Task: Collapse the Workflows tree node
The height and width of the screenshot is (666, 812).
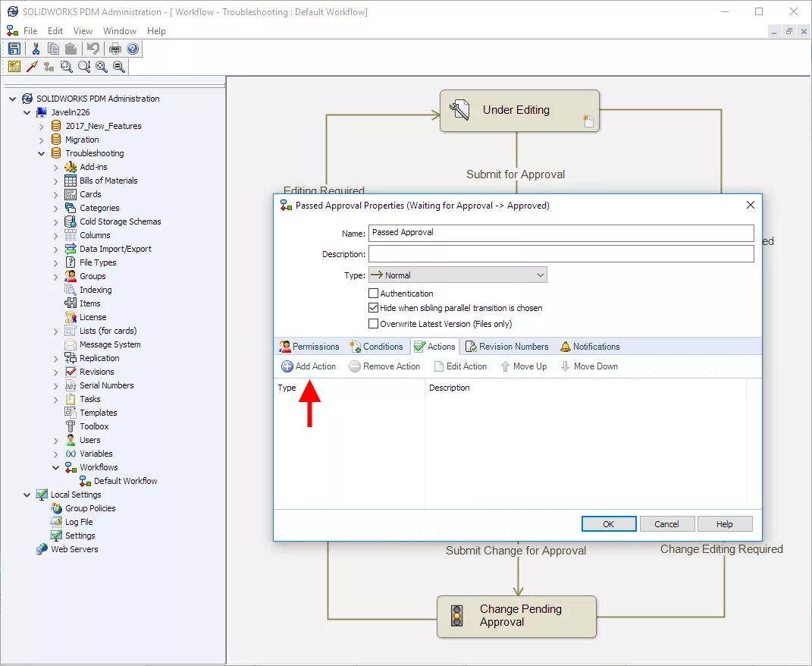Action: click(x=56, y=467)
